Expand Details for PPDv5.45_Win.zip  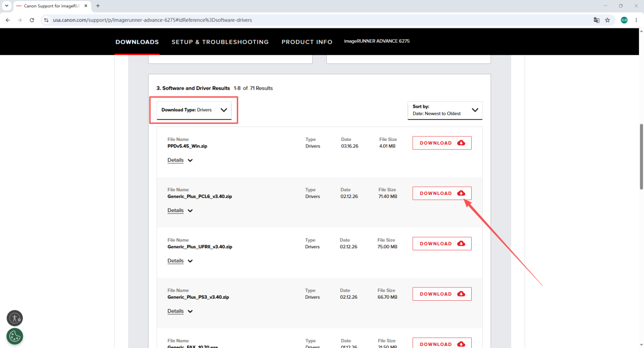point(180,160)
